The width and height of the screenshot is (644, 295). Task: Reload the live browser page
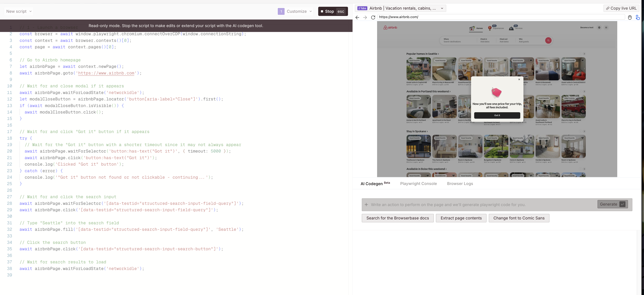(373, 17)
